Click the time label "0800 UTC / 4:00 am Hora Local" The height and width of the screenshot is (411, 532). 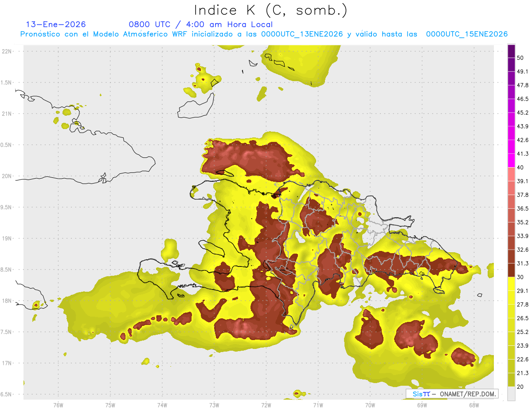click(200, 24)
